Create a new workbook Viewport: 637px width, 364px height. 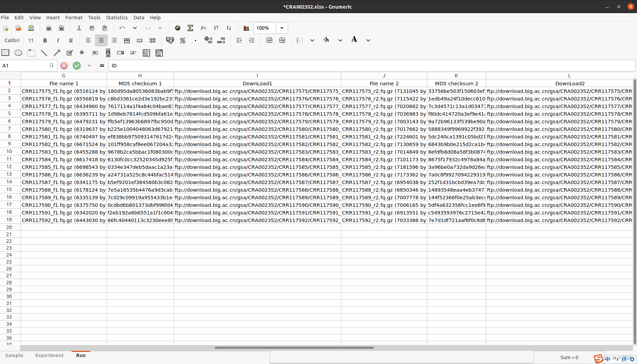click(6, 28)
